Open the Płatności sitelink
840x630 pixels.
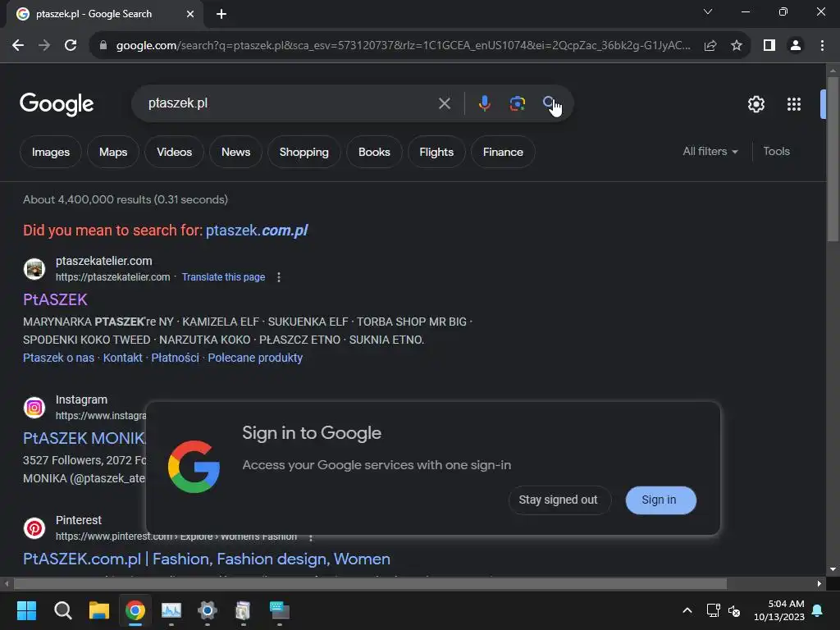pyautogui.click(x=176, y=358)
